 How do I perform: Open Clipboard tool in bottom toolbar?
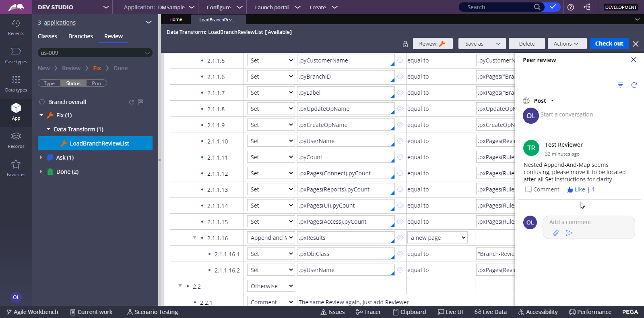(409, 312)
